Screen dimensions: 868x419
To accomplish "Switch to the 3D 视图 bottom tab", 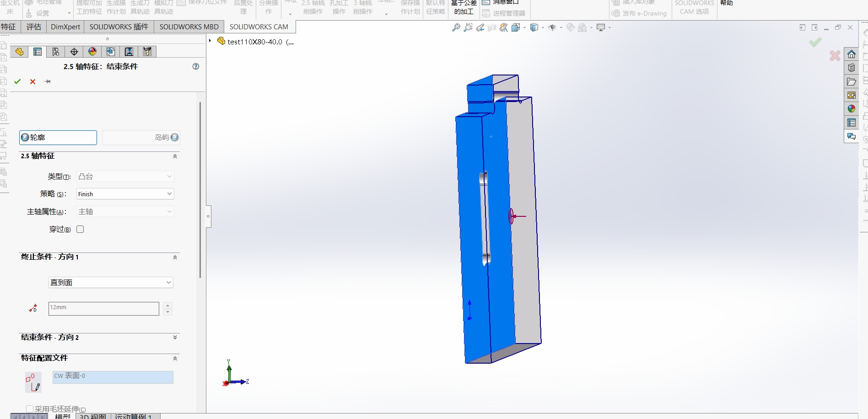I will [93, 416].
